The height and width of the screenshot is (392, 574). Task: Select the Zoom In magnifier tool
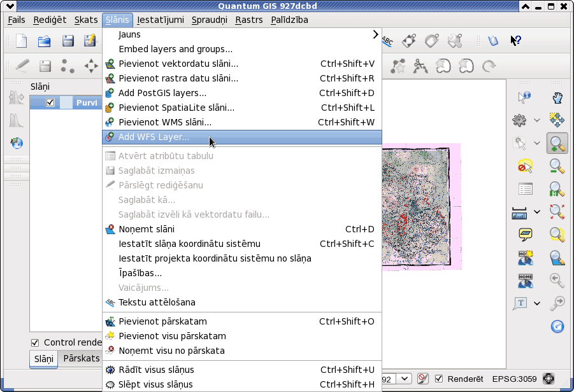(x=557, y=143)
